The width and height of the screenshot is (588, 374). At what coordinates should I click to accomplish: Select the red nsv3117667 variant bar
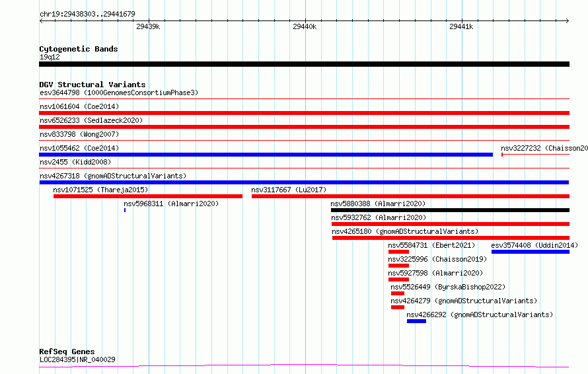411,196
